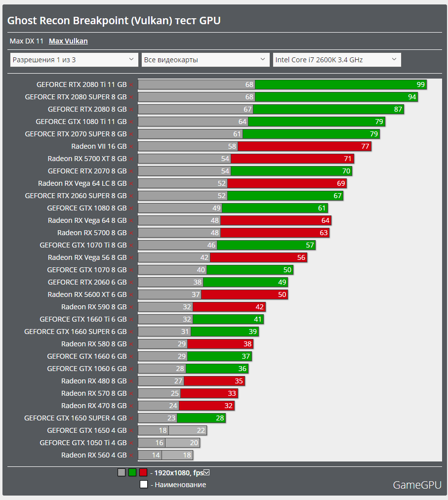Screen dimensions: 448x500
Task: Remove GEFORCE RTX 2060 6 GB row
Action: [x=131, y=283]
